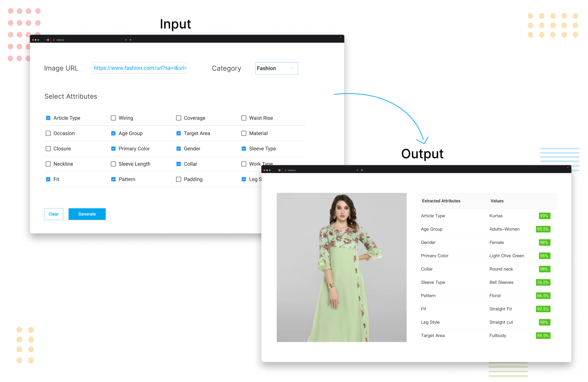Viewport: 588px width, 382px height.
Task: Uncheck the Age Group attribute
Action: 113,133
